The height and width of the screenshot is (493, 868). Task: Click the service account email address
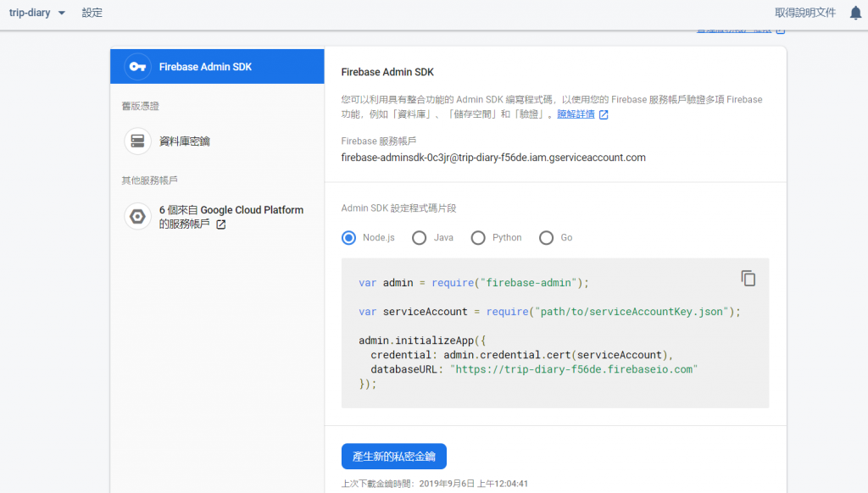point(493,158)
